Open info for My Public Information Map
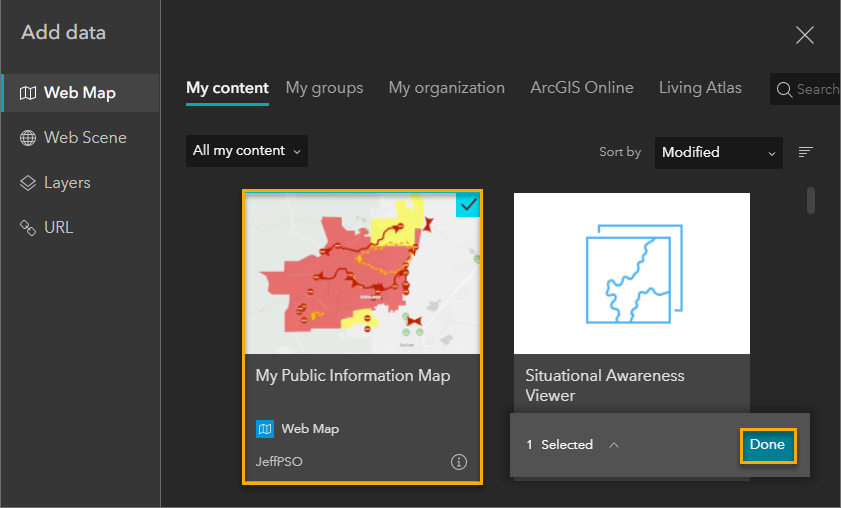 pyautogui.click(x=459, y=462)
